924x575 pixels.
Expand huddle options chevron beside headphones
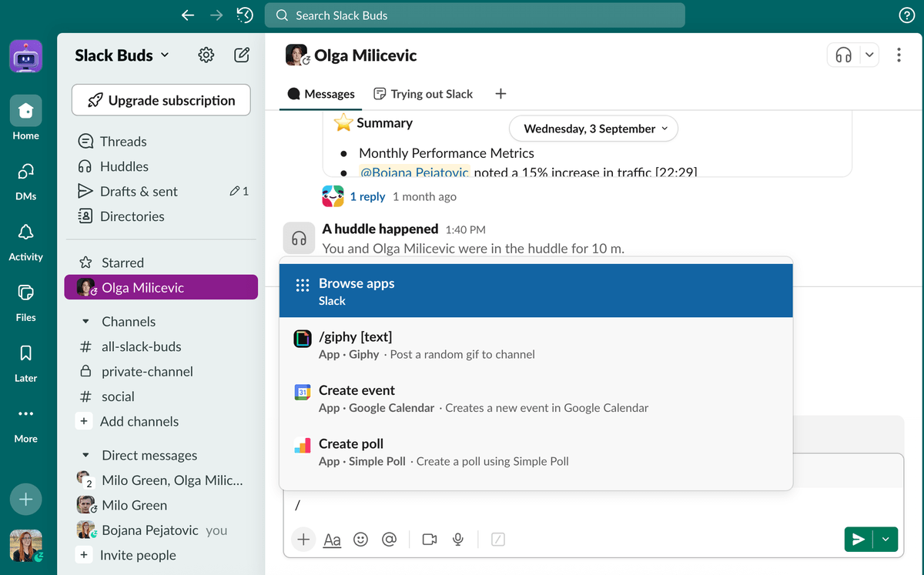pyautogui.click(x=869, y=55)
